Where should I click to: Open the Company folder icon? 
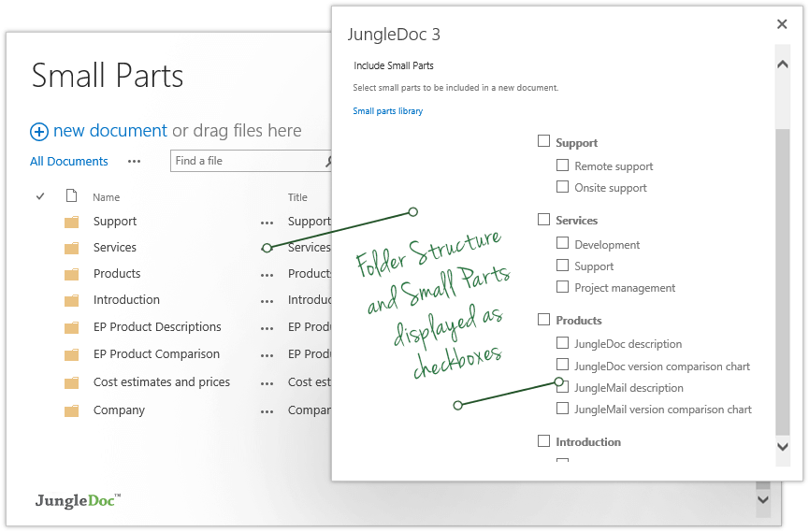pyautogui.click(x=72, y=410)
